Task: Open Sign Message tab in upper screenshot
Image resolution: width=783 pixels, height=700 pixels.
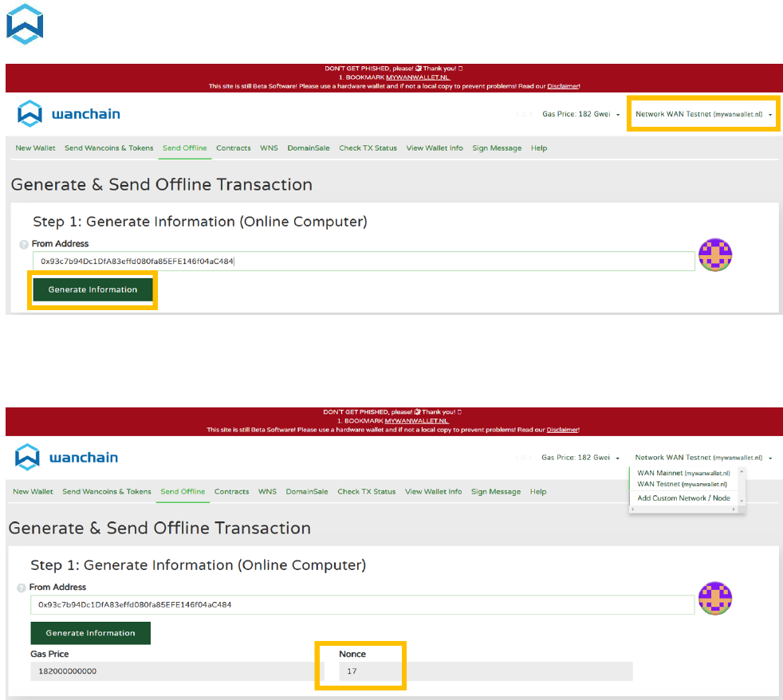Action: (x=497, y=148)
